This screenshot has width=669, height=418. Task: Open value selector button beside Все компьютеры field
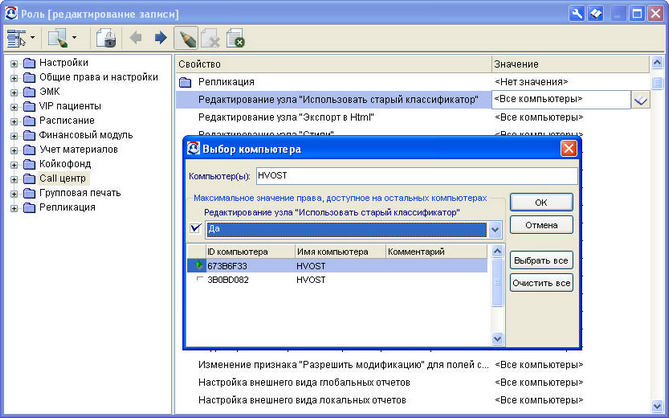[x=640, y=100]
